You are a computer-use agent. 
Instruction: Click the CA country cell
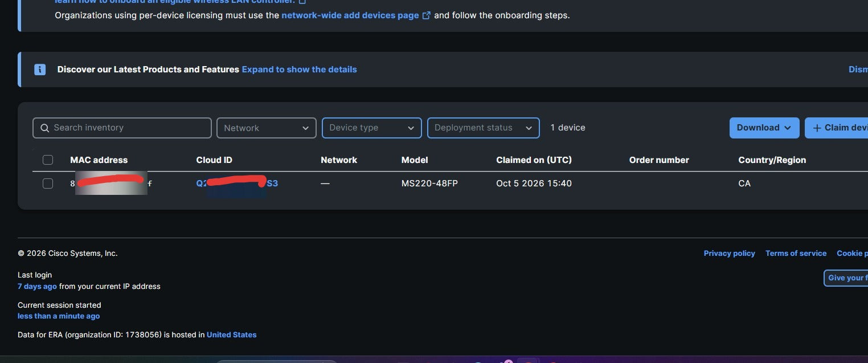[744, 183]
